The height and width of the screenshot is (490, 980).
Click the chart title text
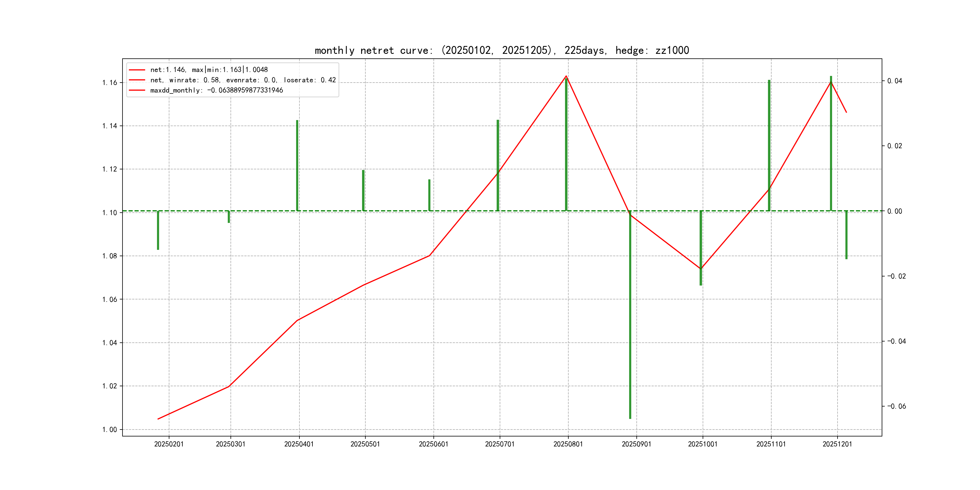[501, 50]
